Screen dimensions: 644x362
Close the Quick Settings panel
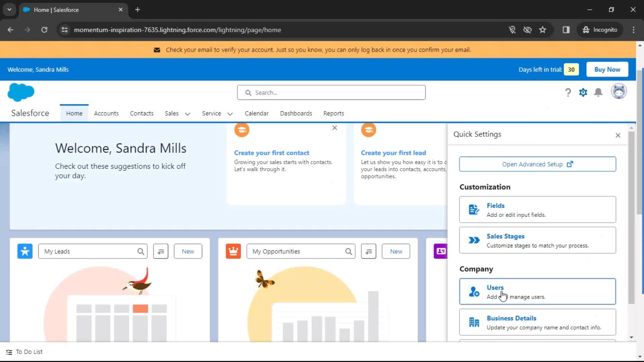click(x=618, y=135)
